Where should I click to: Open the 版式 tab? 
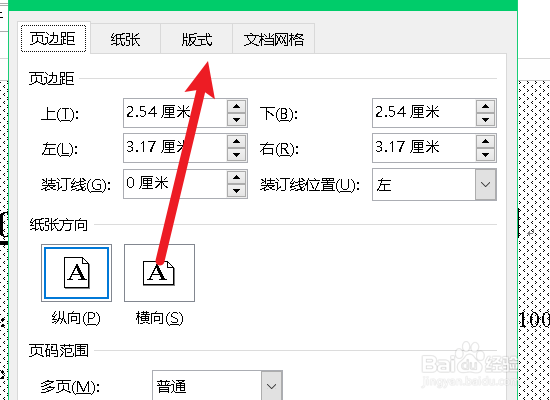tap(197, 39)
